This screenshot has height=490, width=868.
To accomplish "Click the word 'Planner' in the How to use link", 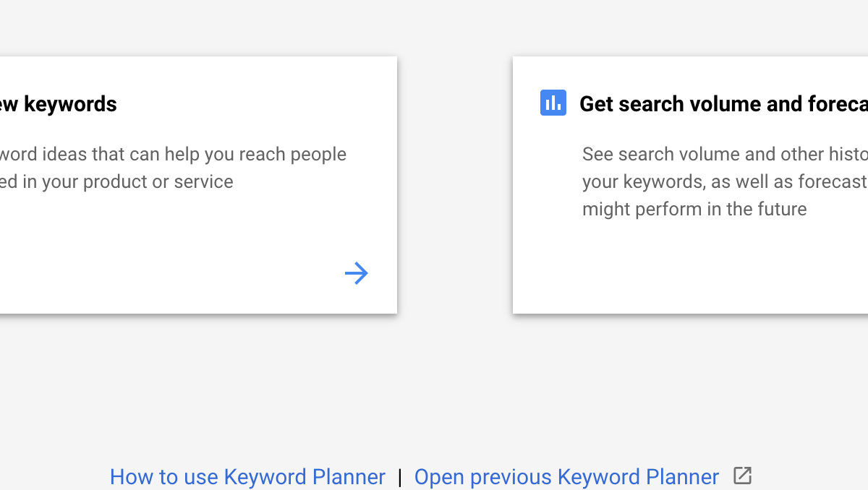I will pyautogui.click(x=349, y=477).
